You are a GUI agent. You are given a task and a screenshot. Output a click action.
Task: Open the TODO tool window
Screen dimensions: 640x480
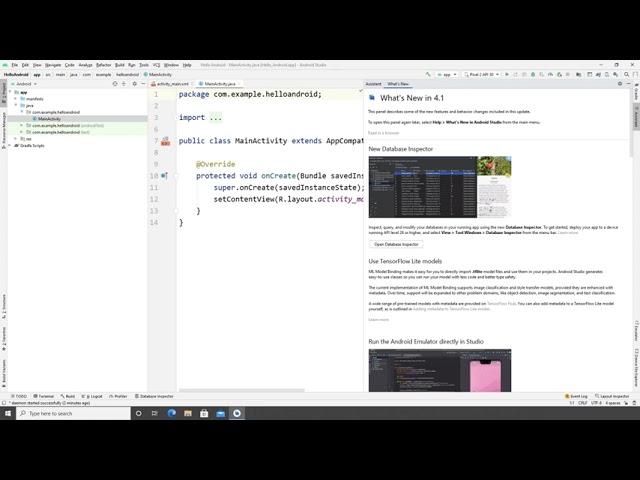[19, 396]
